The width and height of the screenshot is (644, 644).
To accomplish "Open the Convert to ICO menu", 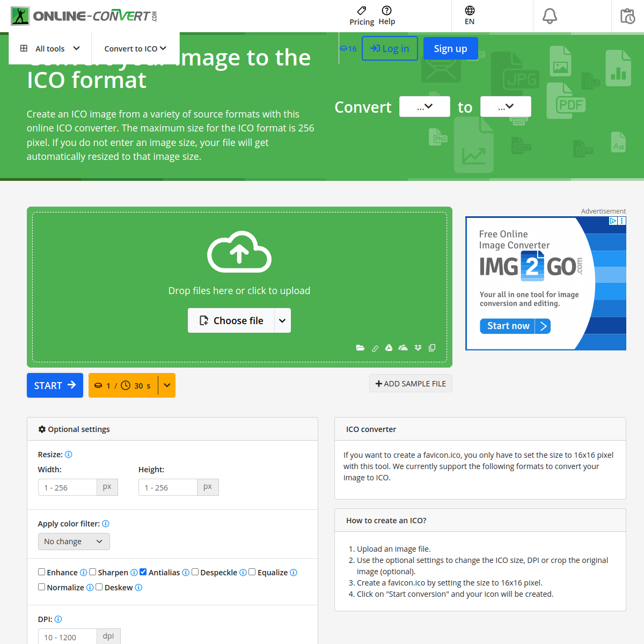I will click(x=135, y=48).
